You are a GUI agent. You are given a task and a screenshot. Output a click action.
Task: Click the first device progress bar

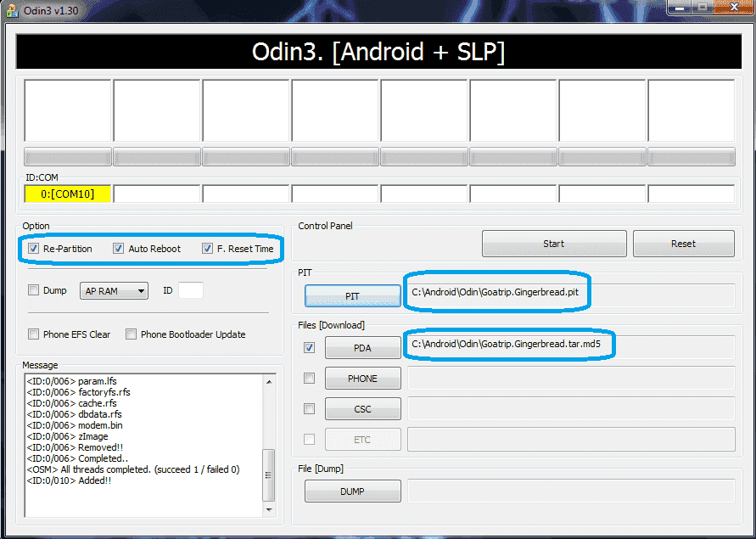68,157
